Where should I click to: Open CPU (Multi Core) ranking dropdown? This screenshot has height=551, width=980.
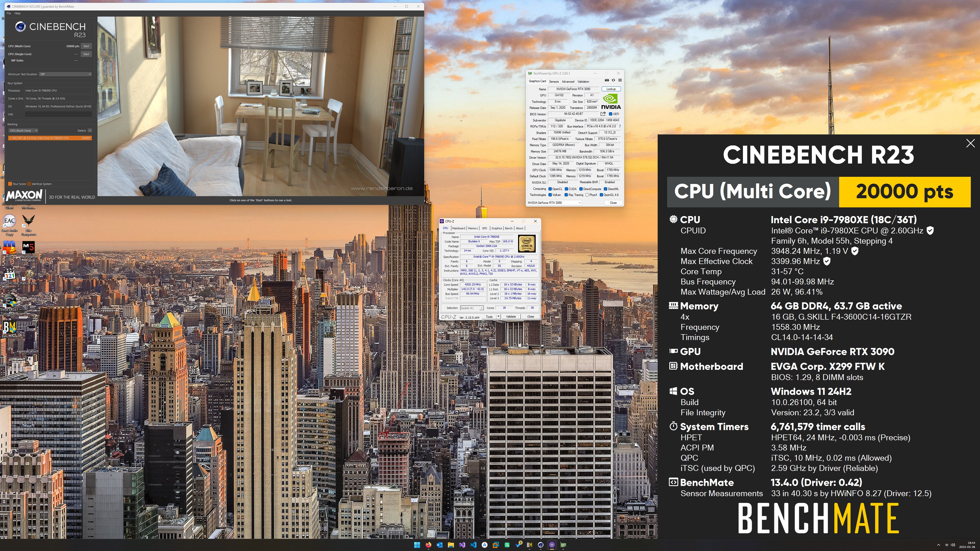point(23,131)
